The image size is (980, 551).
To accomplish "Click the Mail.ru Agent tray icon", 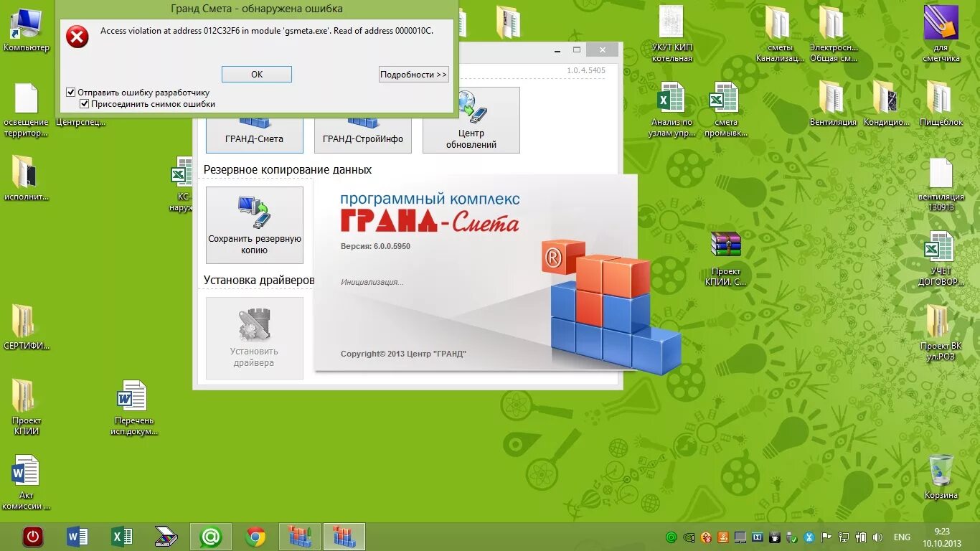I will coord(672,537).
